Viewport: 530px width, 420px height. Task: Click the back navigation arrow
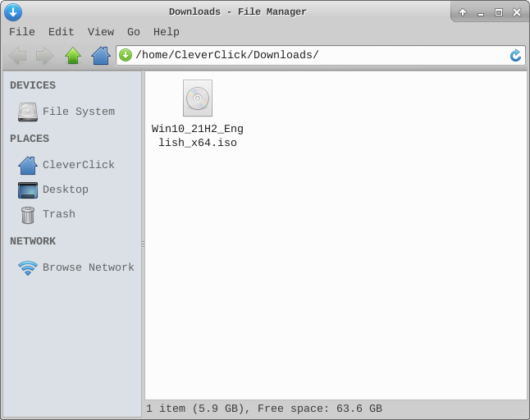pos(17,56)
